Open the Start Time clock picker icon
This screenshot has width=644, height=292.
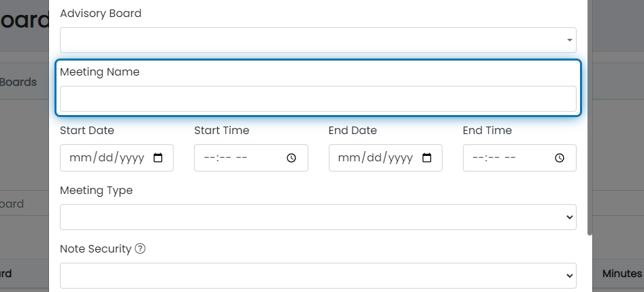[291, 158]
